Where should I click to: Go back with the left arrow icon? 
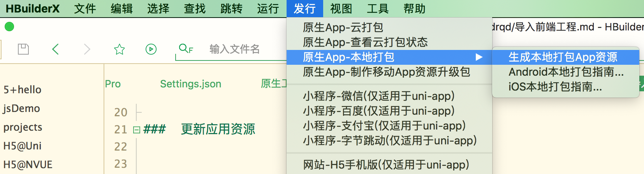pyautogui.click(x=56, y=49)
